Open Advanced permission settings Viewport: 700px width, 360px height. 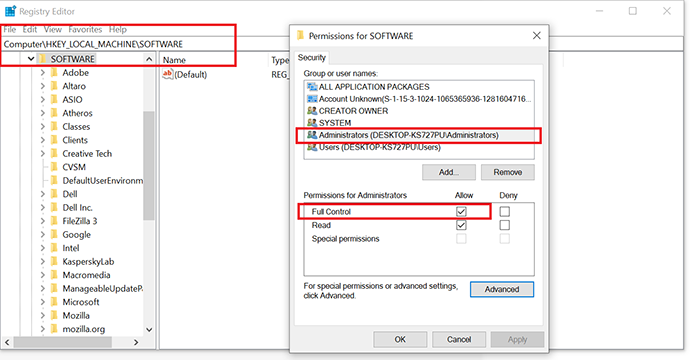click(x=502, y=289)
